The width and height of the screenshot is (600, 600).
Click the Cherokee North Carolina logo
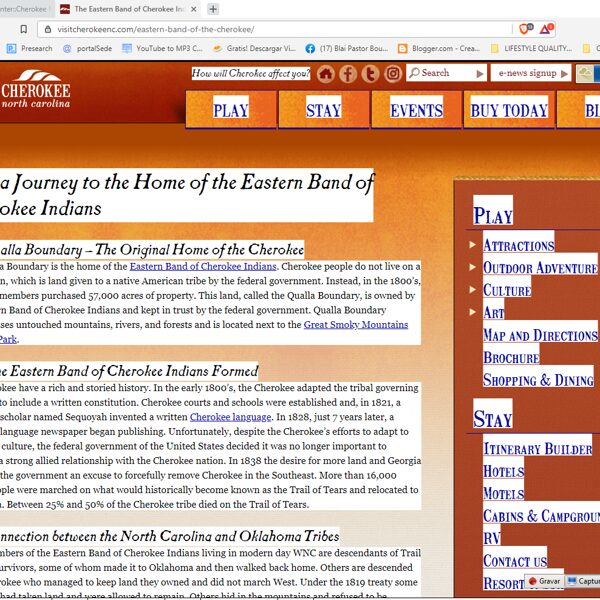36,90
